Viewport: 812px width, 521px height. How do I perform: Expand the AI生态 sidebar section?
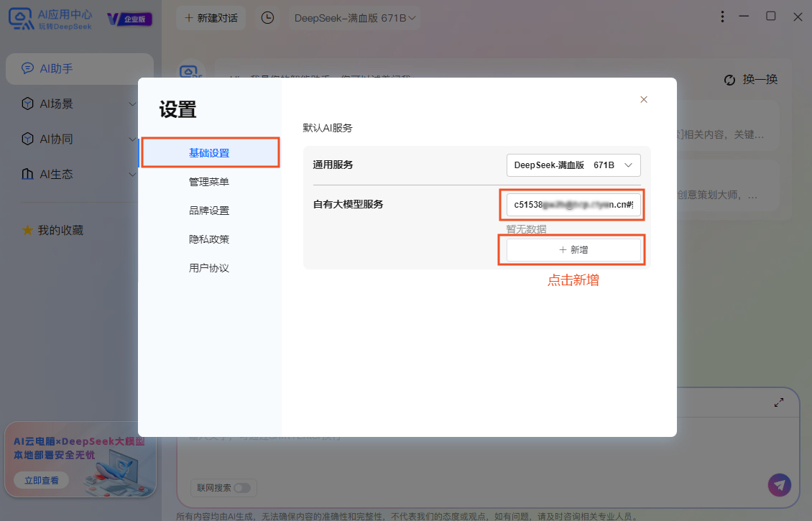132,175
